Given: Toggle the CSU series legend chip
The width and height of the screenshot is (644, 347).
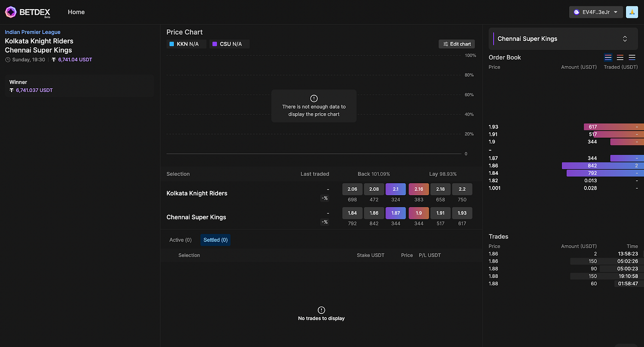Looking at the screenshot, I should [x=229, y=44].
